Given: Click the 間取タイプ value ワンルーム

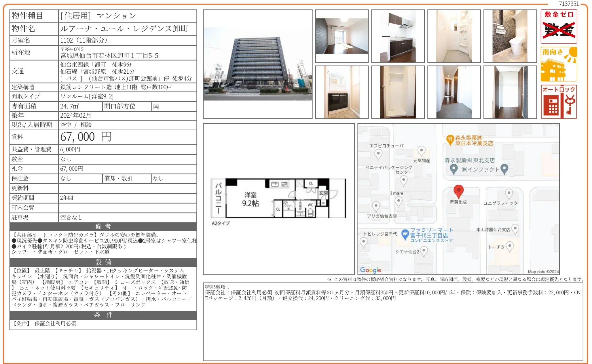Looking at the screenshot, I should 87,96.
